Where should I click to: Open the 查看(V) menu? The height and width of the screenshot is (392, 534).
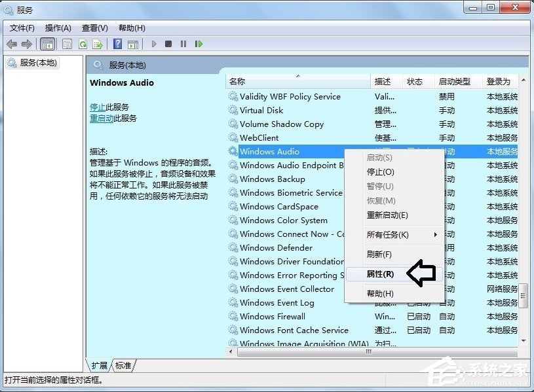94,28
